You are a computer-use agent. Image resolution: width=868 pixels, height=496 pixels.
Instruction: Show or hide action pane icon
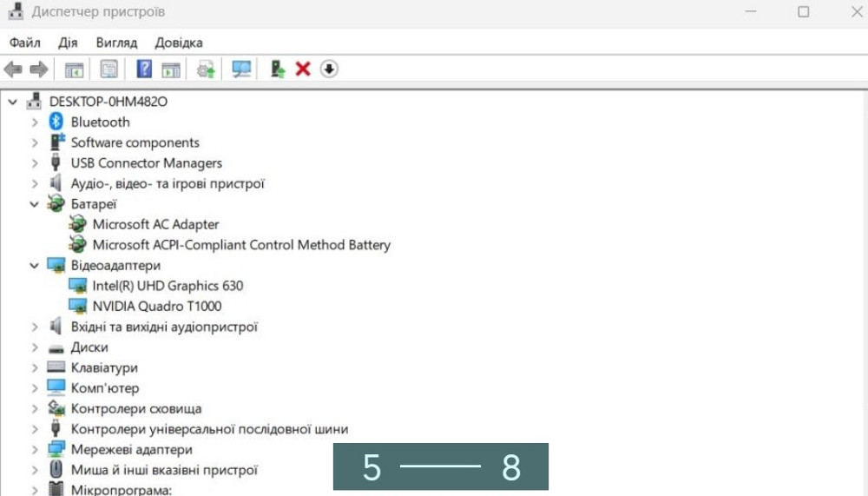point(170,69)
